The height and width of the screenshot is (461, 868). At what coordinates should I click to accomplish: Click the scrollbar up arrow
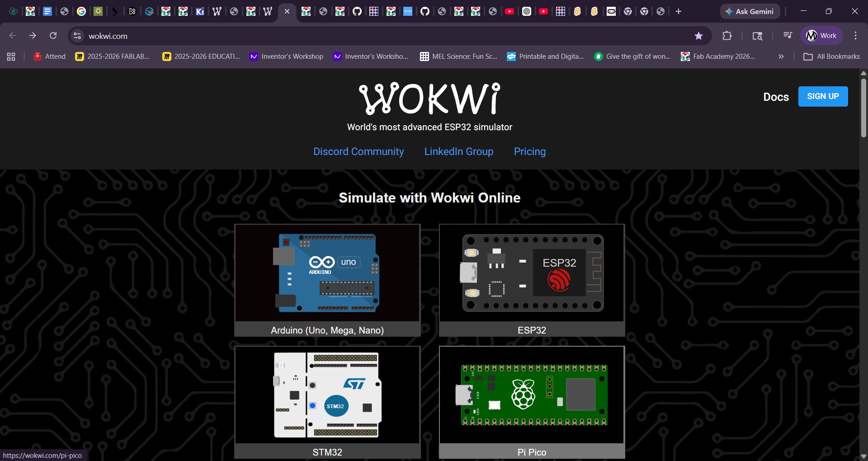[x=863, y=73]
